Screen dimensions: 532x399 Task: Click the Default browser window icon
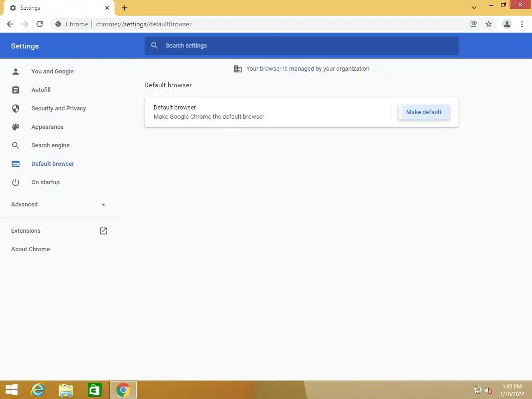click(x=16, y=164)
